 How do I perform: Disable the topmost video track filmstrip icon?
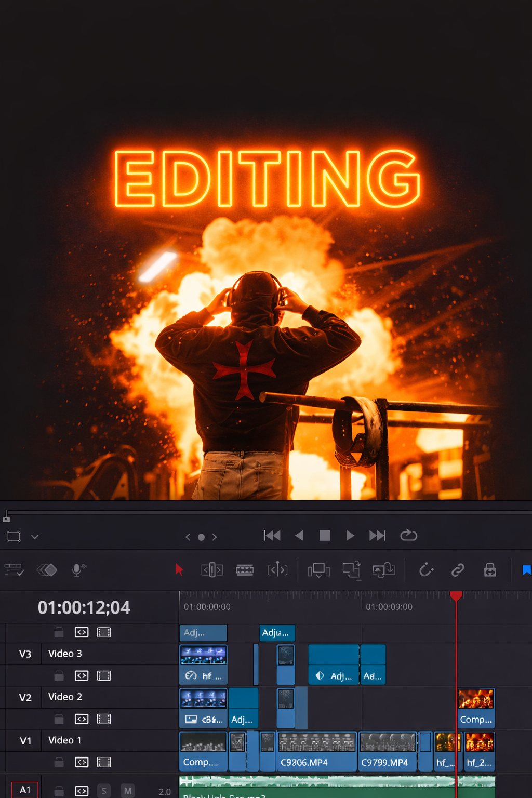click(104, 632)
